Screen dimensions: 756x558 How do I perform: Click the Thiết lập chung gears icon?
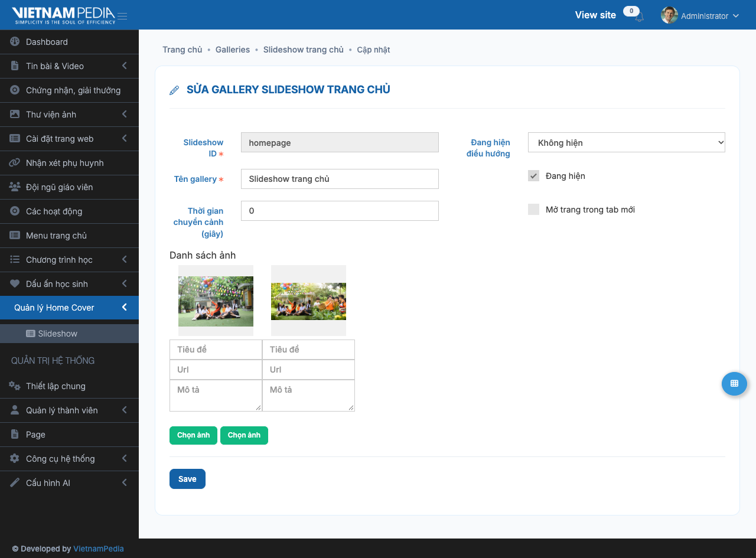tap(15, 386)
